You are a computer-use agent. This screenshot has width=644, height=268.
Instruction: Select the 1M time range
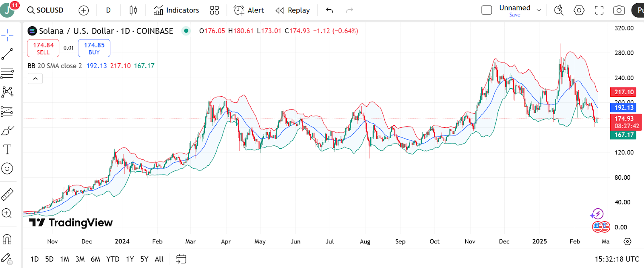[x=64, y=259]
